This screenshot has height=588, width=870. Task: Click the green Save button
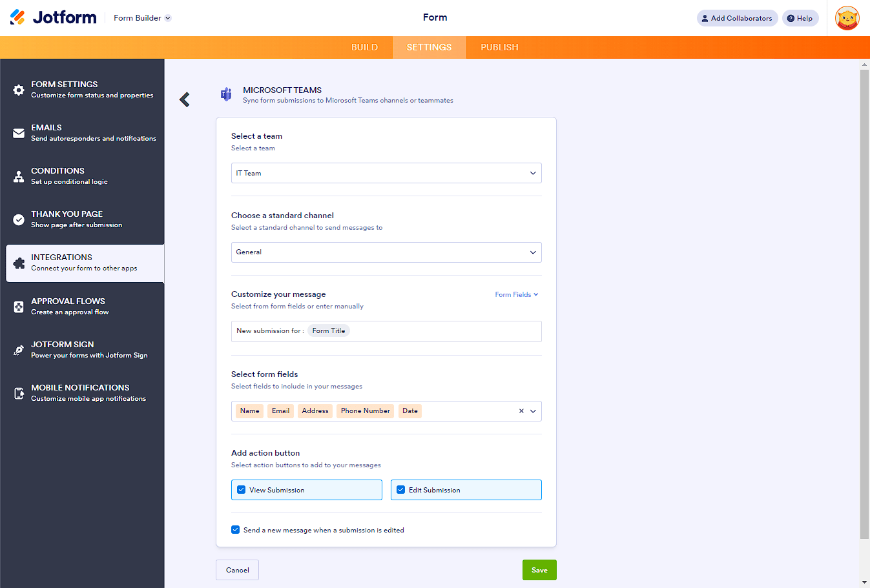click(539, 570)
